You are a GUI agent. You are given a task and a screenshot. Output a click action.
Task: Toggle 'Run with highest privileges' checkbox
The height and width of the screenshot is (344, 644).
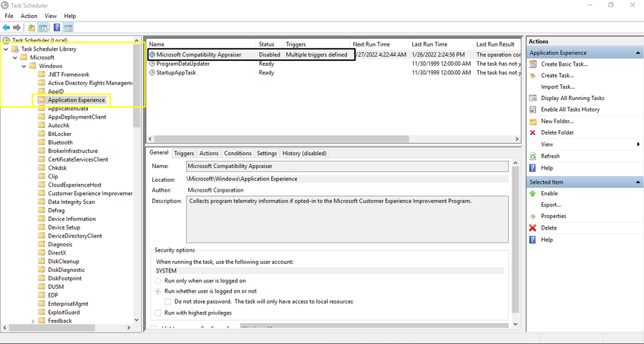[157, 313]
